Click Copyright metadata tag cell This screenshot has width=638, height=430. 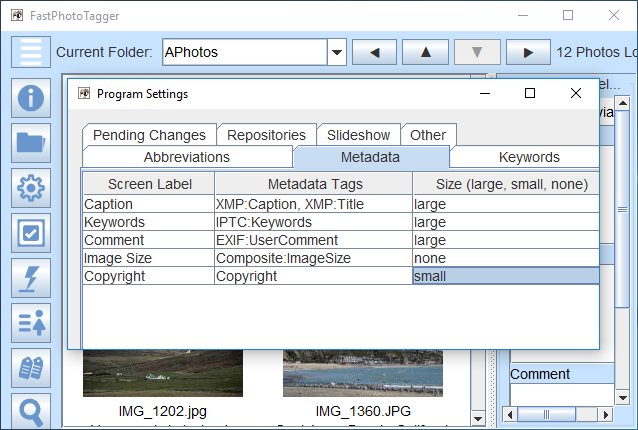tap(313, 276)
